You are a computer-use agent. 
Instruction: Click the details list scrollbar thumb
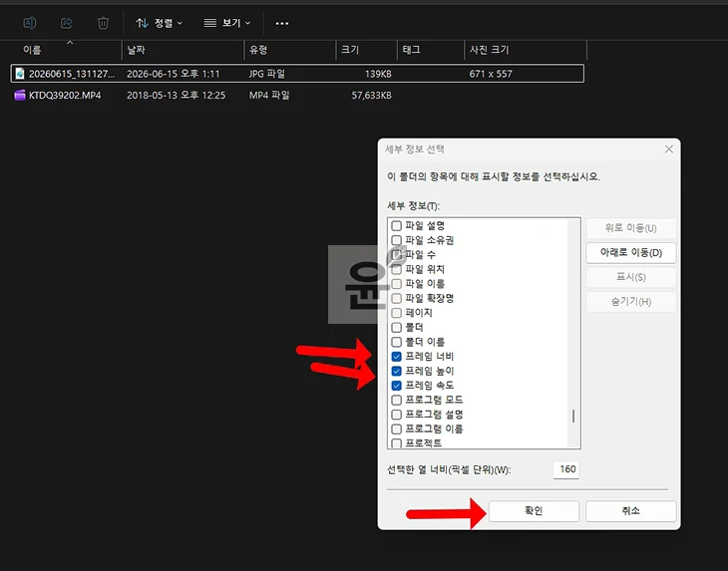tap(573, 417)
